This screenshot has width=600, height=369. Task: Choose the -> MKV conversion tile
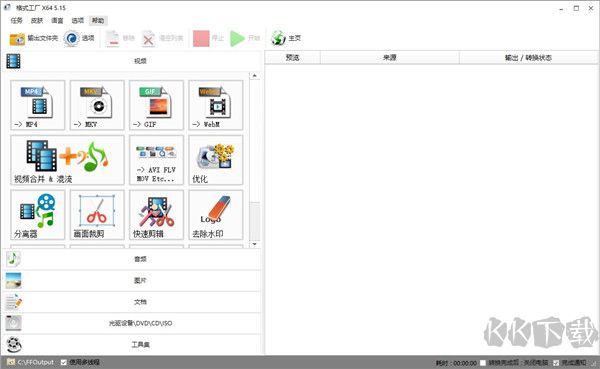[97, 105]
